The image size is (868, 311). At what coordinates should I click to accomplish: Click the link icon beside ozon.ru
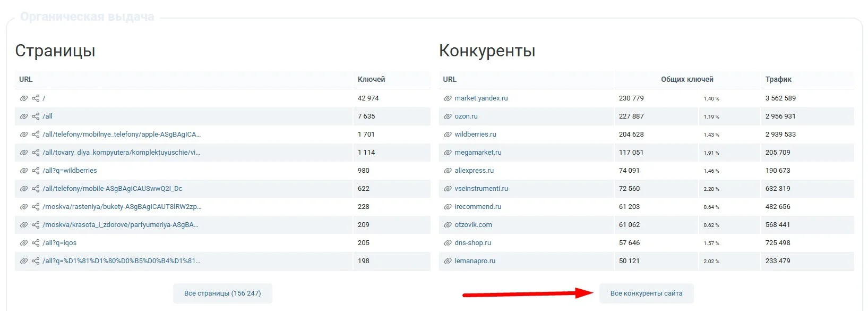pos(448,116)
